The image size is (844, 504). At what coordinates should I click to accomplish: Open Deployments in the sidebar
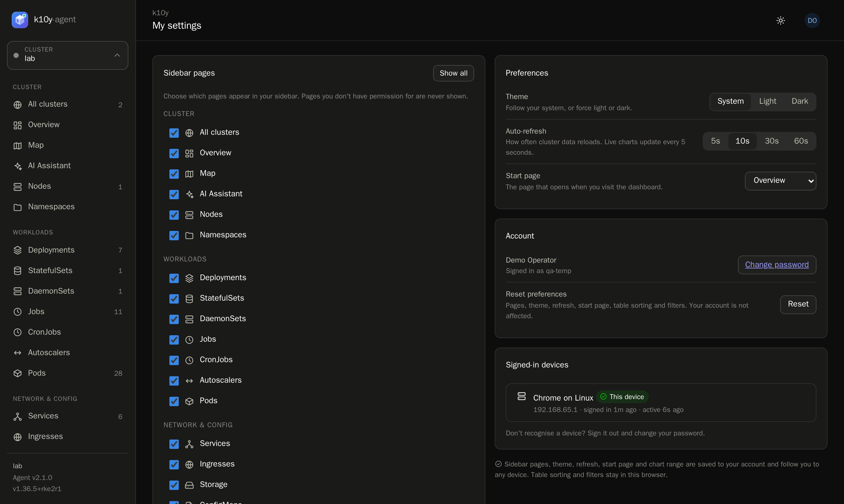point(68,250)
